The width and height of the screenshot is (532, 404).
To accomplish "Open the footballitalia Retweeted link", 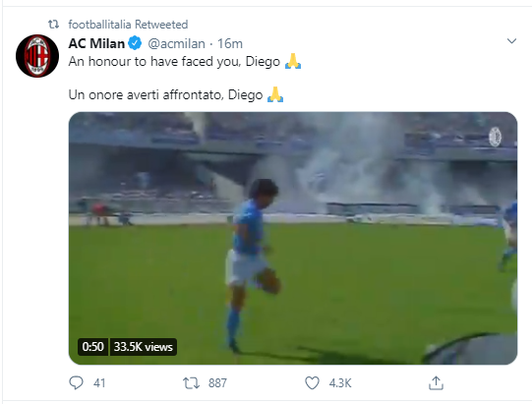I will coord(128,25).
